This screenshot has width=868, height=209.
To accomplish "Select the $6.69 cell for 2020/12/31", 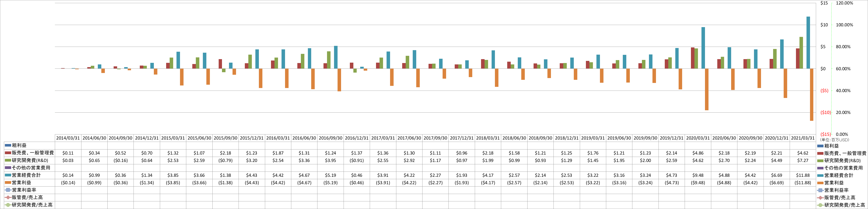I will 777,175.
